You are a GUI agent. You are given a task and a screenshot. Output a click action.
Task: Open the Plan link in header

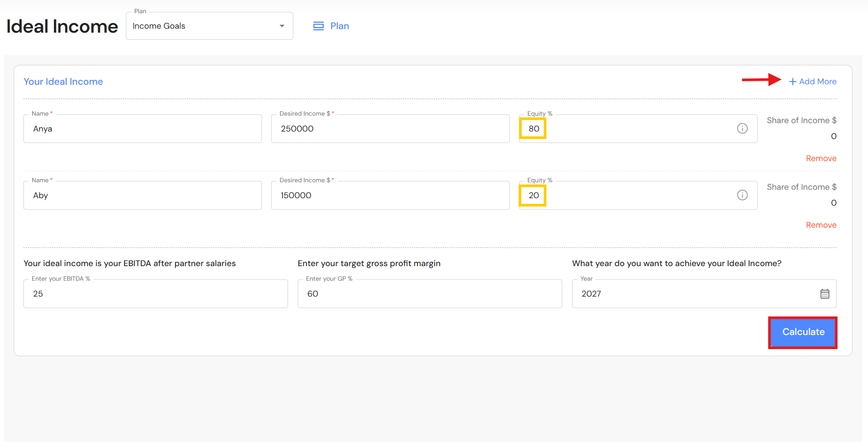[x=339, y=26]
